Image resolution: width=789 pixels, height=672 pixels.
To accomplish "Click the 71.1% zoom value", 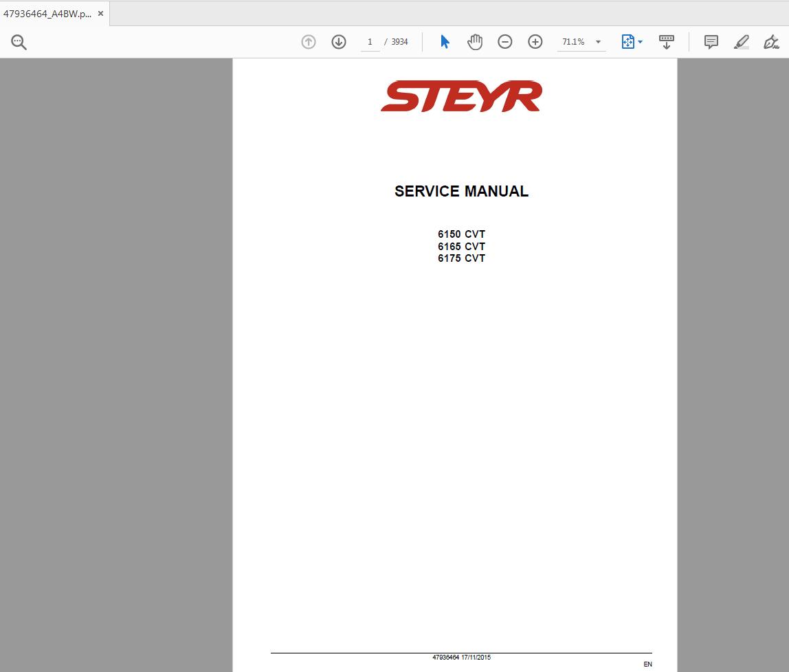I will (573, 42).
